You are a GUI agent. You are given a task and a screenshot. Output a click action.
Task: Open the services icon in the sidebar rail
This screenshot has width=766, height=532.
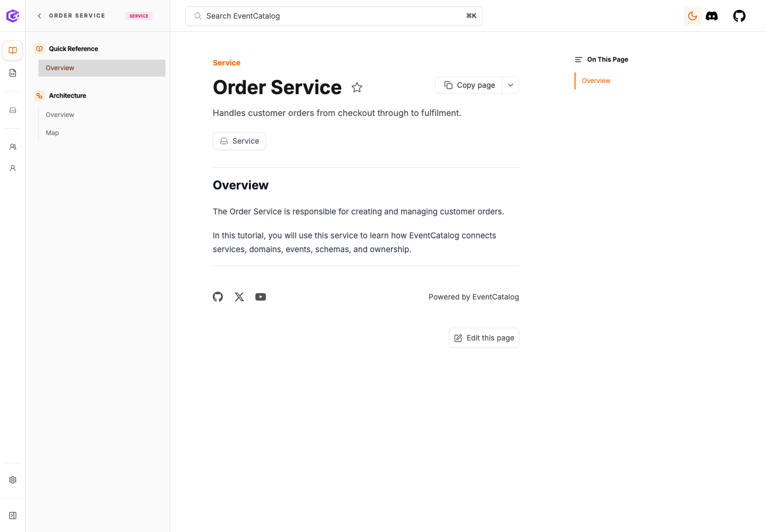point(13,110)
